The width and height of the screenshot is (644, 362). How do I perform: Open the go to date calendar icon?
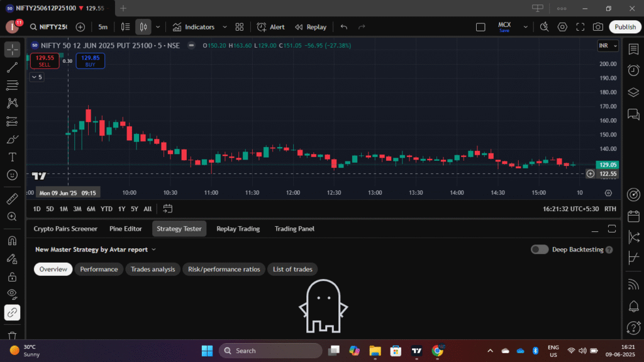[x=167, y=209]
